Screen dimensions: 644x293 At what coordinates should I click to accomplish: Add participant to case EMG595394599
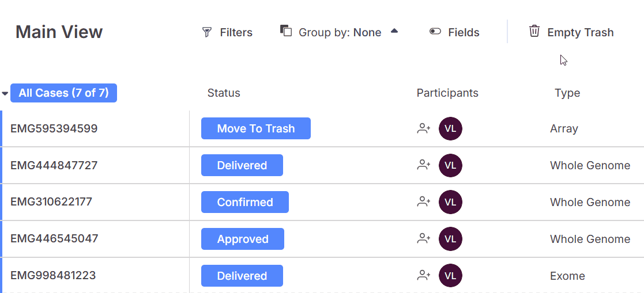tap(424, 128)
